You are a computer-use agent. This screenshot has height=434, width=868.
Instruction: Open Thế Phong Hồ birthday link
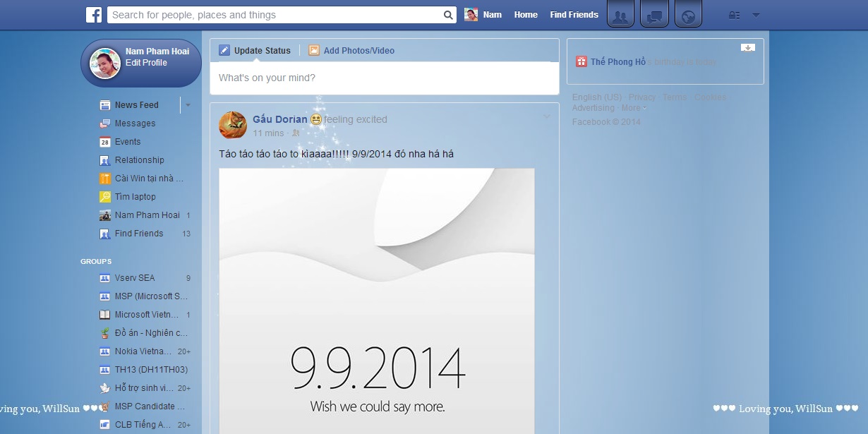[x=618, y=62]
